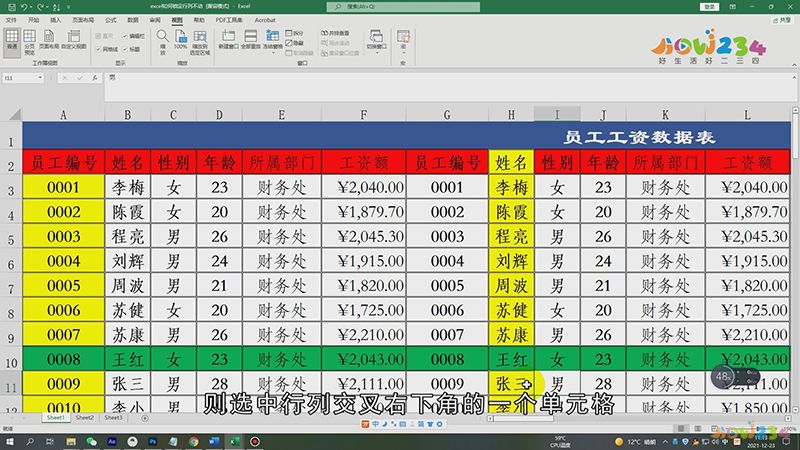The height and width of the screenshot is (450, 800).
Task: Click cell with name 张三 in column B
Action: 128,384
